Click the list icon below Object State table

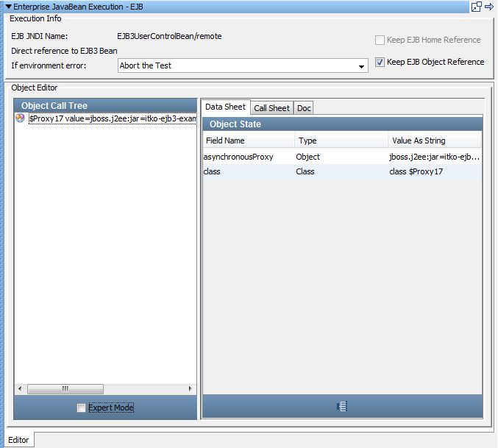pos(342,406)
